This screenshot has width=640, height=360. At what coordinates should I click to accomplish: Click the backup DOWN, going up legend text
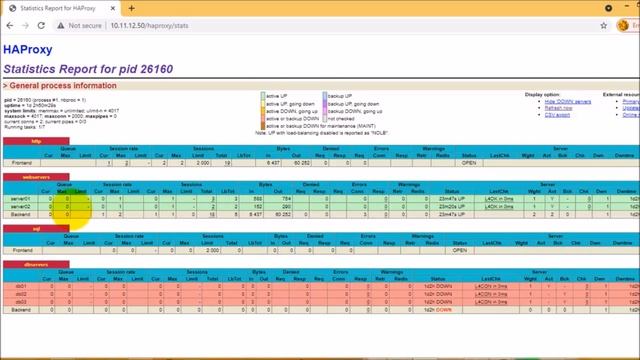click(355, 111)
